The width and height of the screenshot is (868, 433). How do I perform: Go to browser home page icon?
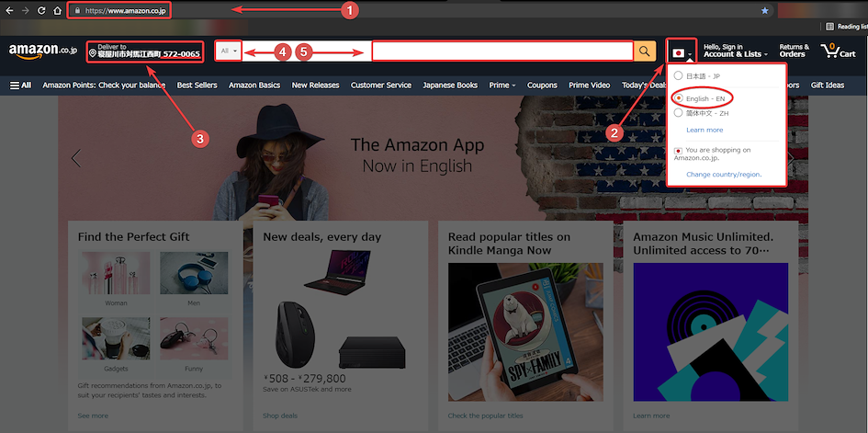point(57,10)
